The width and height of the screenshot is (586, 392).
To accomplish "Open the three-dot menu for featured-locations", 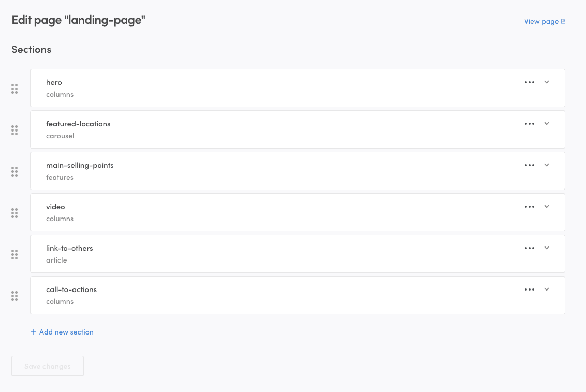I will click(529, 124).
